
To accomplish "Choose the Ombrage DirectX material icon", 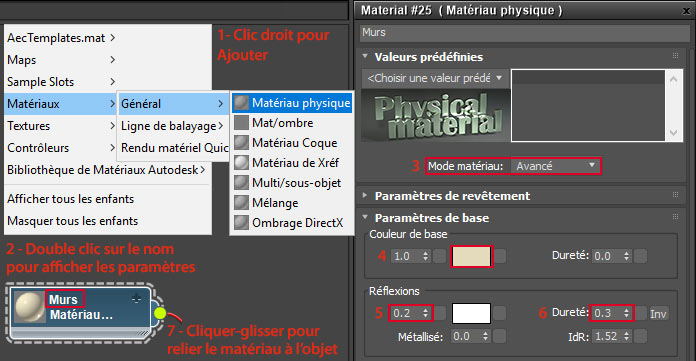I will coord(241,223).
